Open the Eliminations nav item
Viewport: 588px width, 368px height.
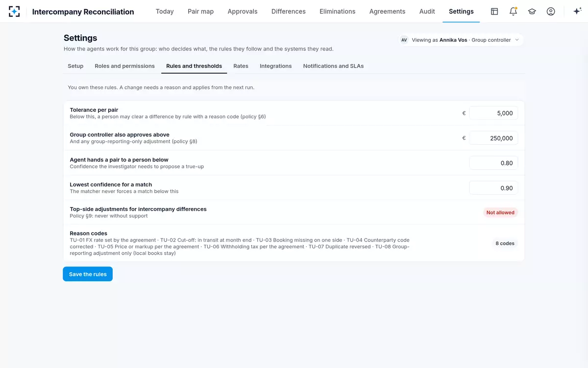coord(338,11)
